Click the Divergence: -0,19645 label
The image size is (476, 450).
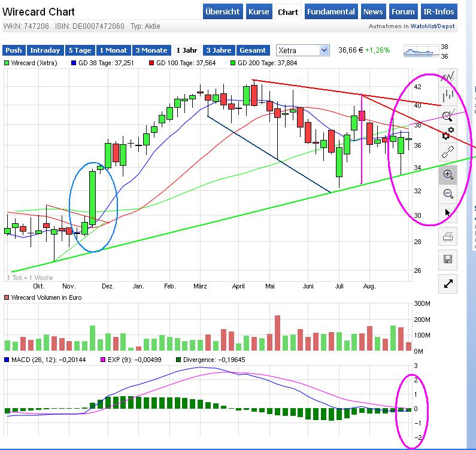tap(214, 360)
